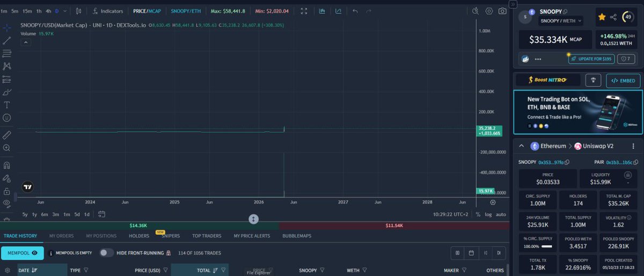Select the zoom in tool
This screenshot has width=644, height=276.
[7, 148]
